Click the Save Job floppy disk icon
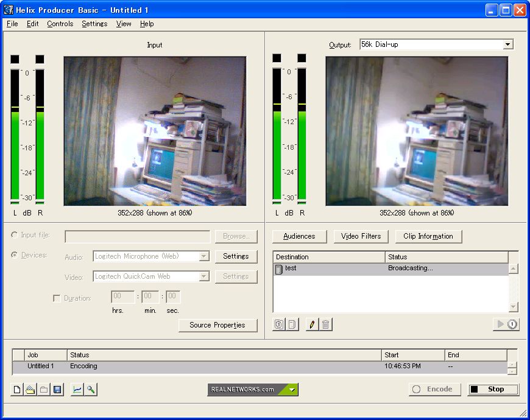The height and width of the screenshot is (420, 530). tap(57, 390)
